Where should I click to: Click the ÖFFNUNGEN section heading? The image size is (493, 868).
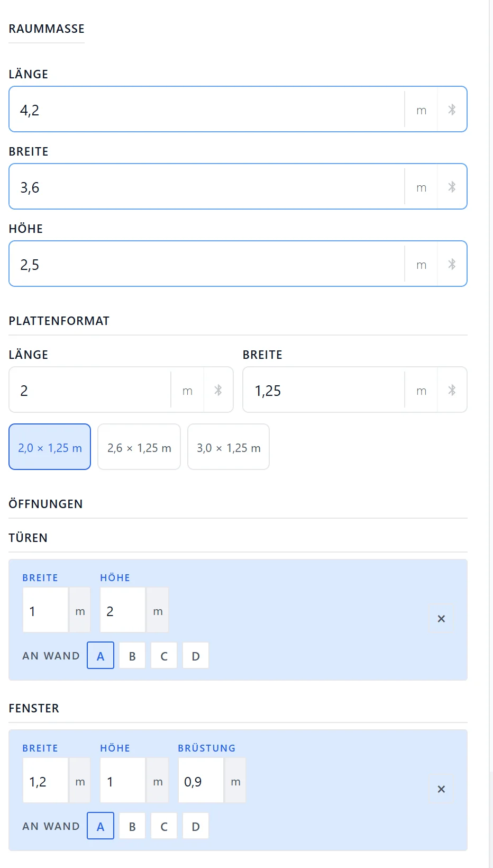[x=46, y=504]
